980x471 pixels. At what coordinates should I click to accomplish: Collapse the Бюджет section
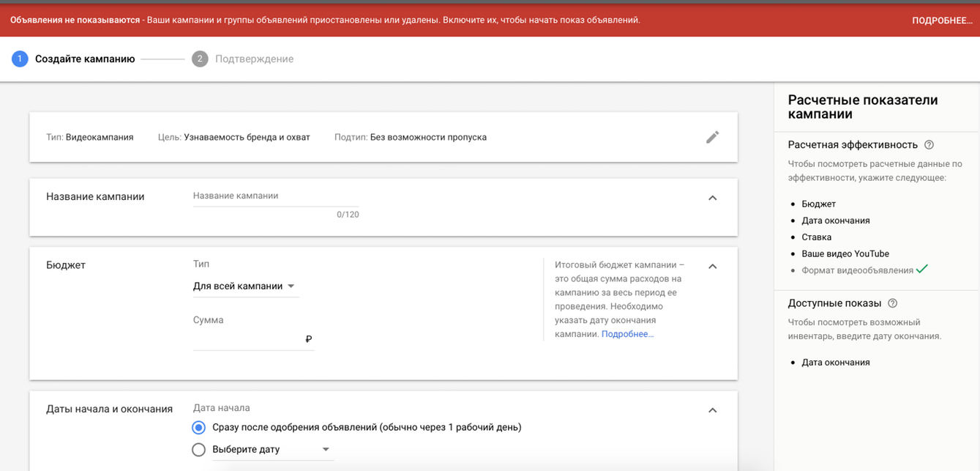(x=712, y=266)
